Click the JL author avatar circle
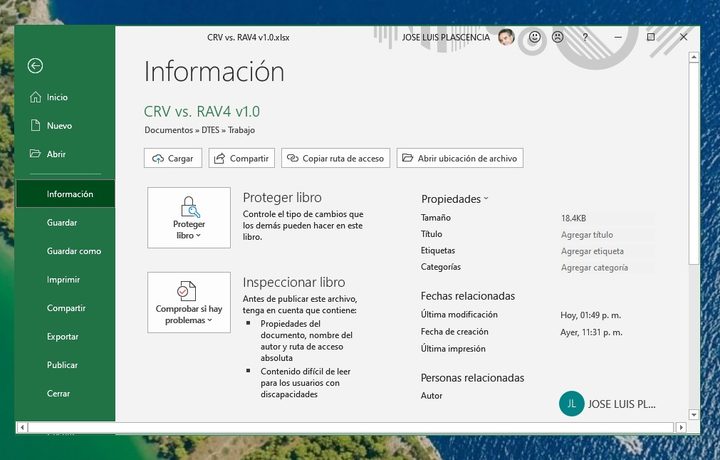This screenshot has height=460, width=720. coord(571,404)
